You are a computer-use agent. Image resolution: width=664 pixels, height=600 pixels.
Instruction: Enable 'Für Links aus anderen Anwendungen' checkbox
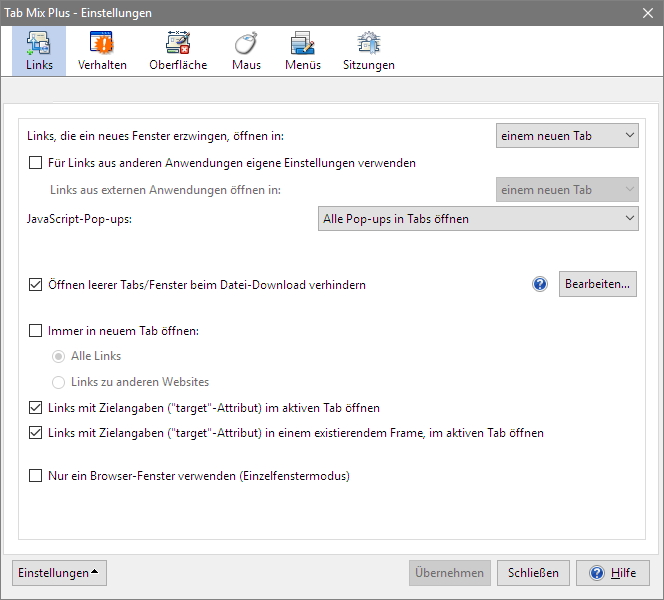click(36, 163)
